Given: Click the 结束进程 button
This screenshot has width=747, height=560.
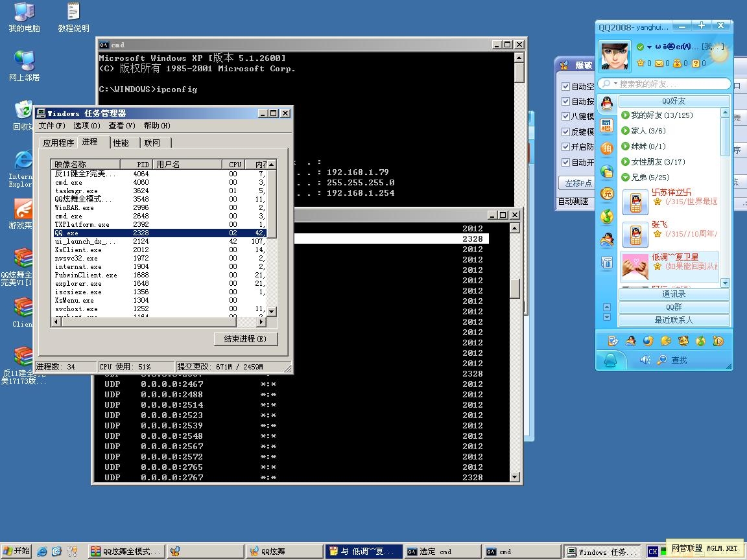Looking at the screenshot, I should pos(246,339).
